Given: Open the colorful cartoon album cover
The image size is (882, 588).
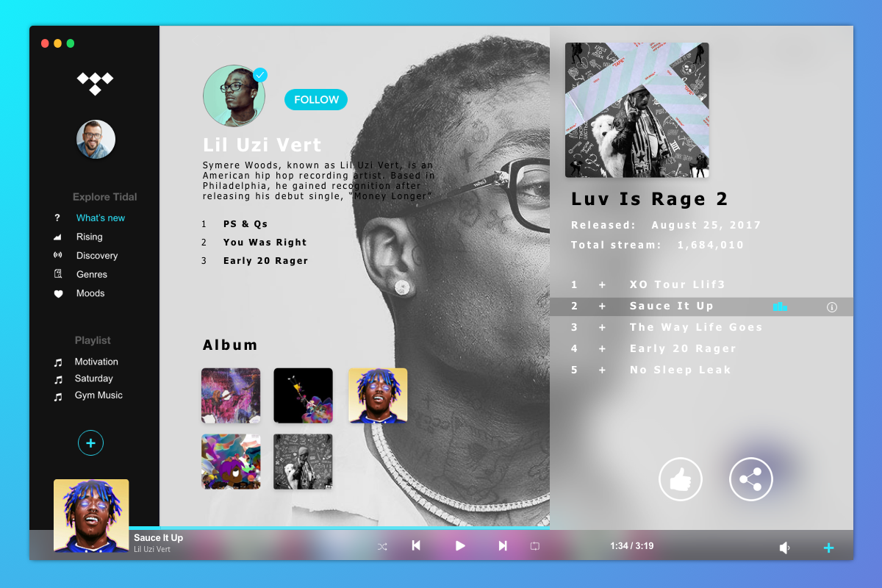Looking at the screenshot, I should [231, 462].
